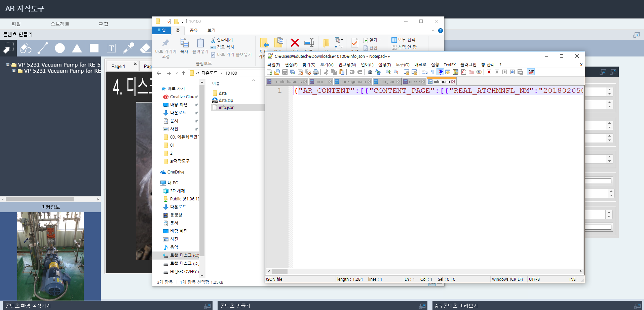Switch to the package.json tab in Notepad++
Viewport: 644px width, 310px height.
(352, 82)
